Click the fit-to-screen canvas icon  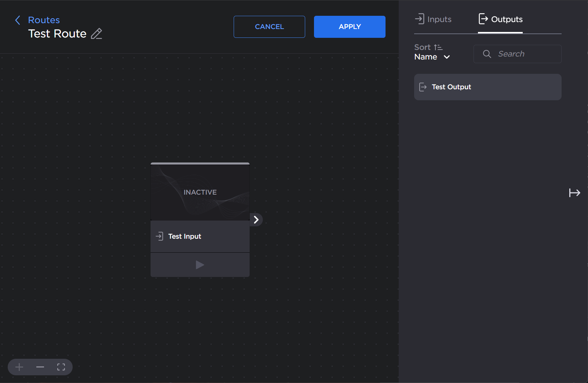61,367
